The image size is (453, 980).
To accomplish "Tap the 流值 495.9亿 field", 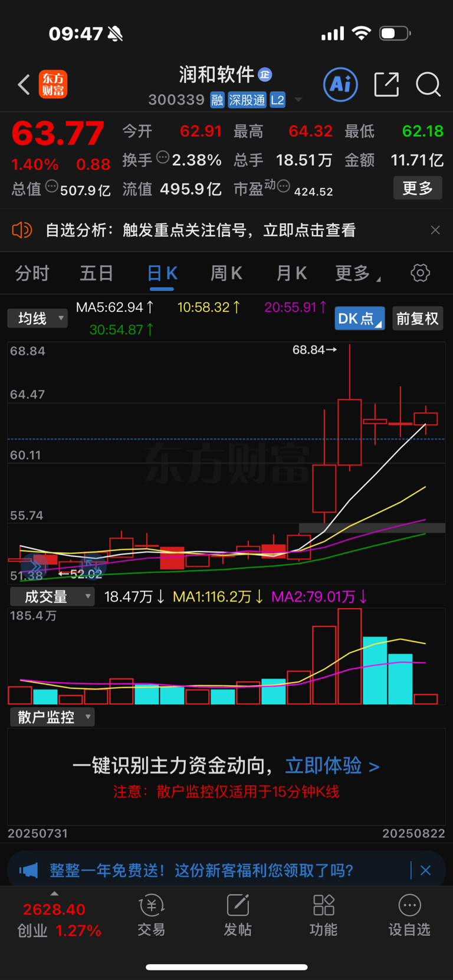I will point(172,189).
